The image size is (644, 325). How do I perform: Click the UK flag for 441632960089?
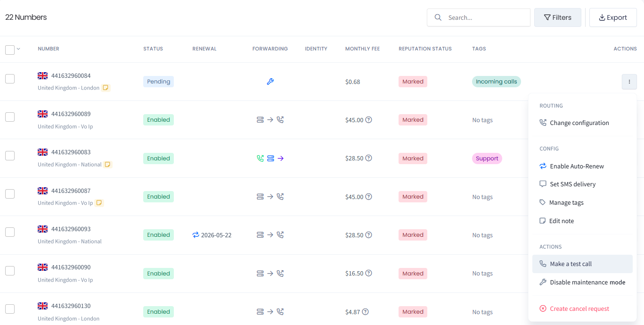pos(43,114)
